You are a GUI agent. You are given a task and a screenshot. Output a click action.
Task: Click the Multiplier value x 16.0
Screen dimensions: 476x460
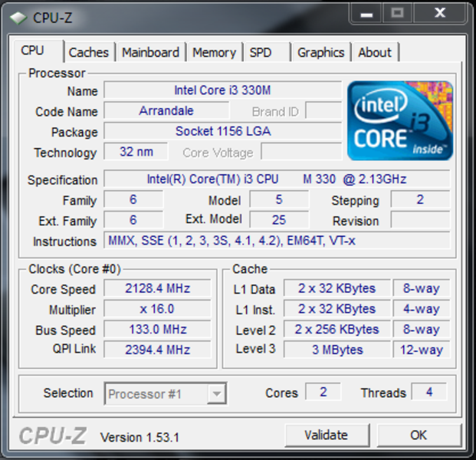(x=157, y=309)
